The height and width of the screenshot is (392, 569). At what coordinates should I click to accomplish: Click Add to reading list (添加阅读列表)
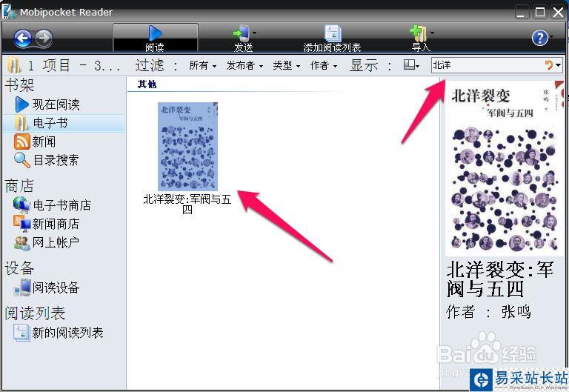(x=332, y=38)
